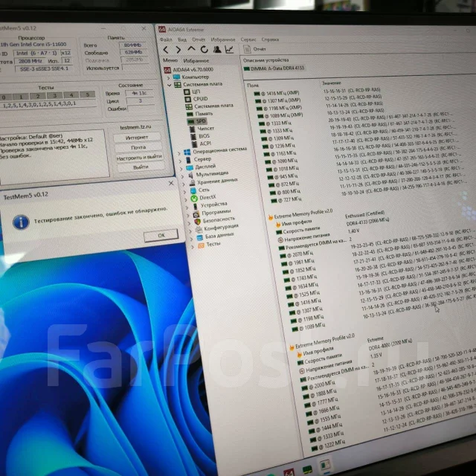Click the Интернет button in TestMem5
The height and width of the screenshot is (476, 476).
tap(137, 138)
